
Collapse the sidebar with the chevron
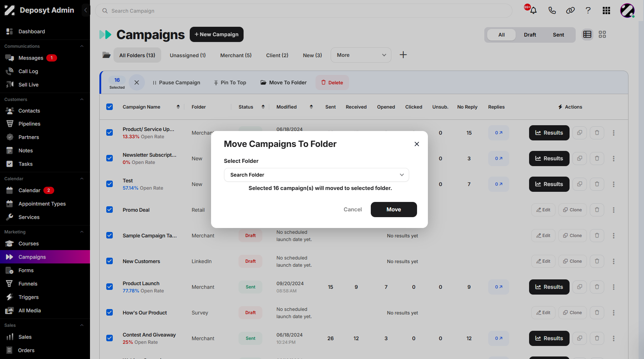coord(86,10)
